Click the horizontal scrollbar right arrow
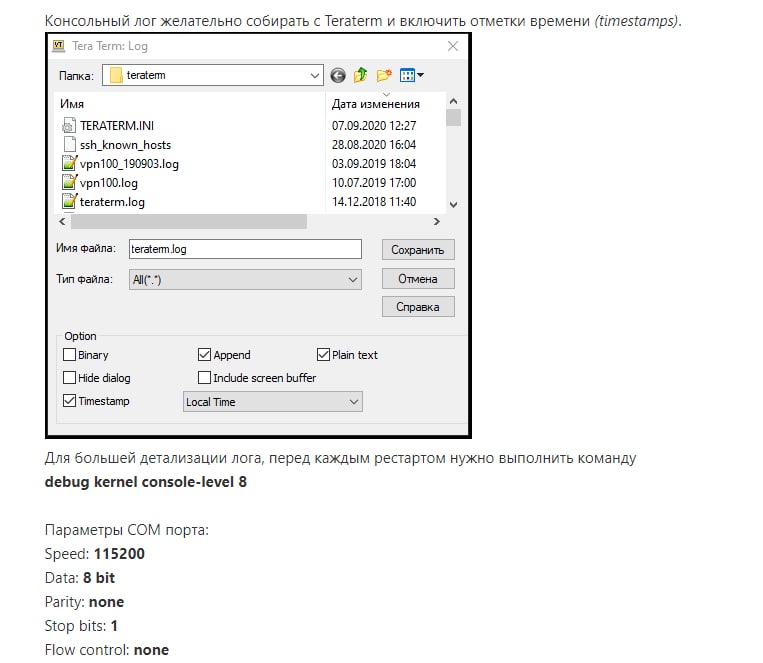The height and width of the screenshot is (663, 763). [x=437, y=221]
